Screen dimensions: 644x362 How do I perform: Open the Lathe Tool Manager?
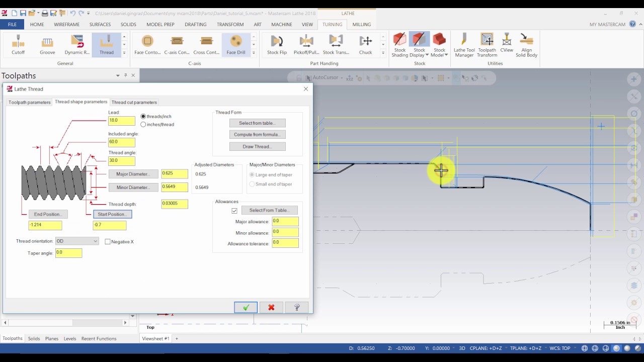[x=464, y=45]
